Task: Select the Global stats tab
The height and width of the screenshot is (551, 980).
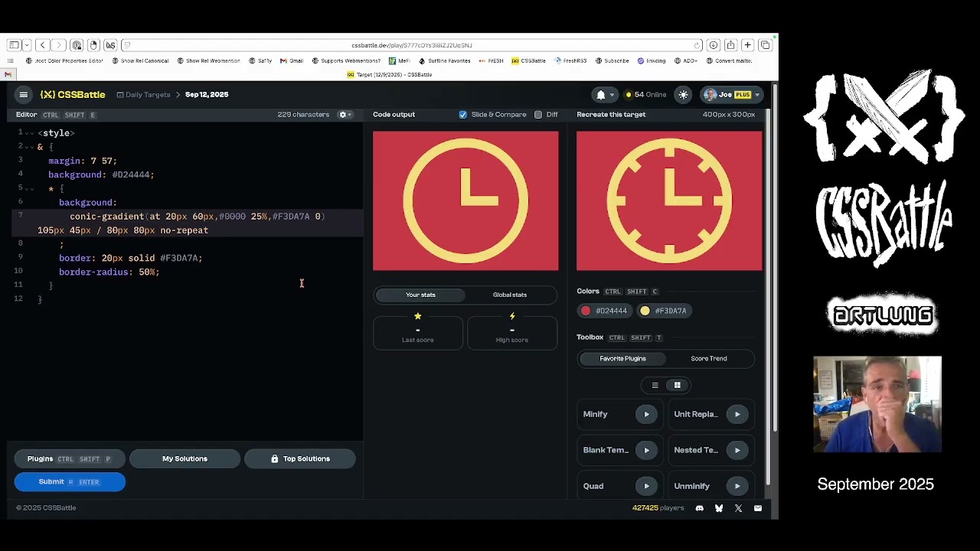Action: tap(510, 295)
